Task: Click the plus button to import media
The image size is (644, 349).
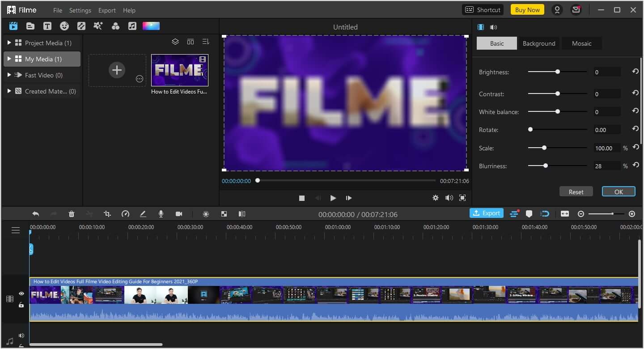Action: [x=117, y=70]
